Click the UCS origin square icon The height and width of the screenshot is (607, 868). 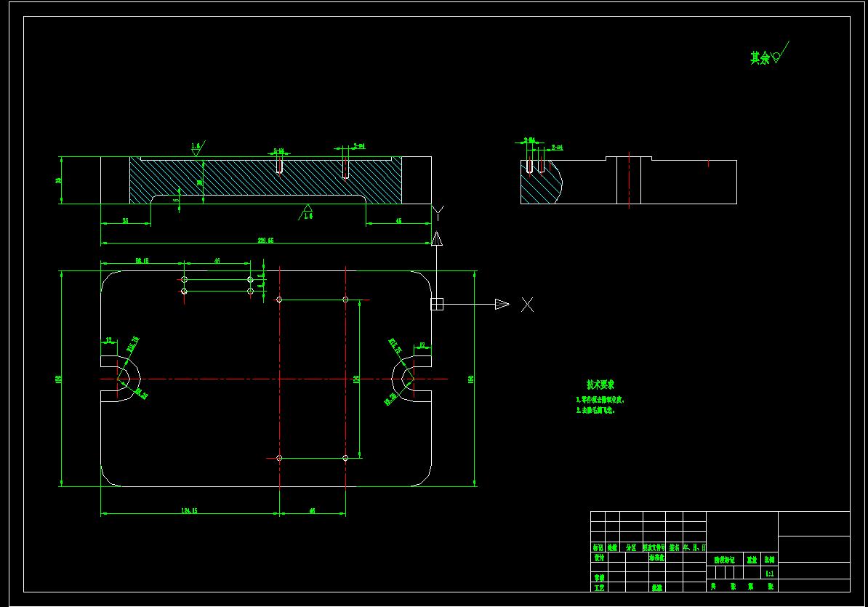coord(437,305)
